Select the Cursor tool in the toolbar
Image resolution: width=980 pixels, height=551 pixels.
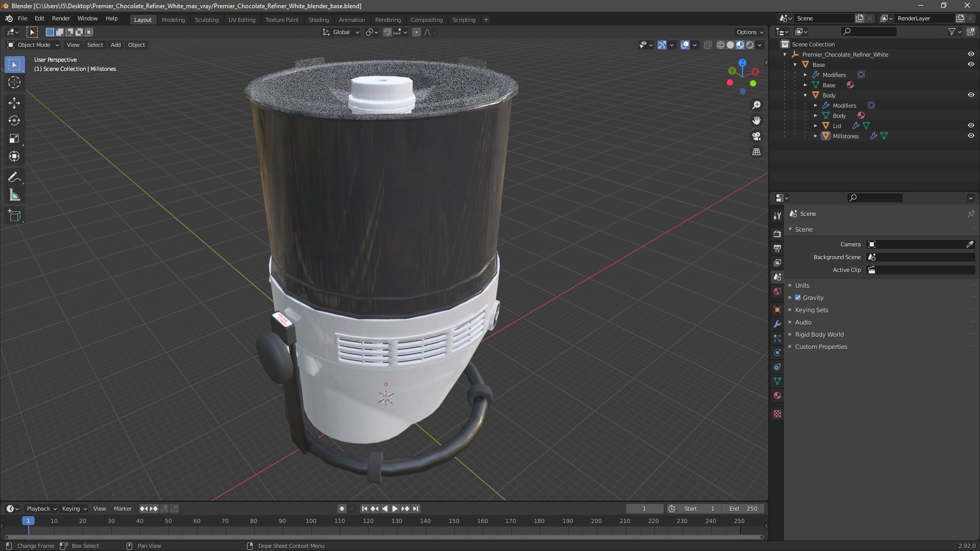coord(14,82)
